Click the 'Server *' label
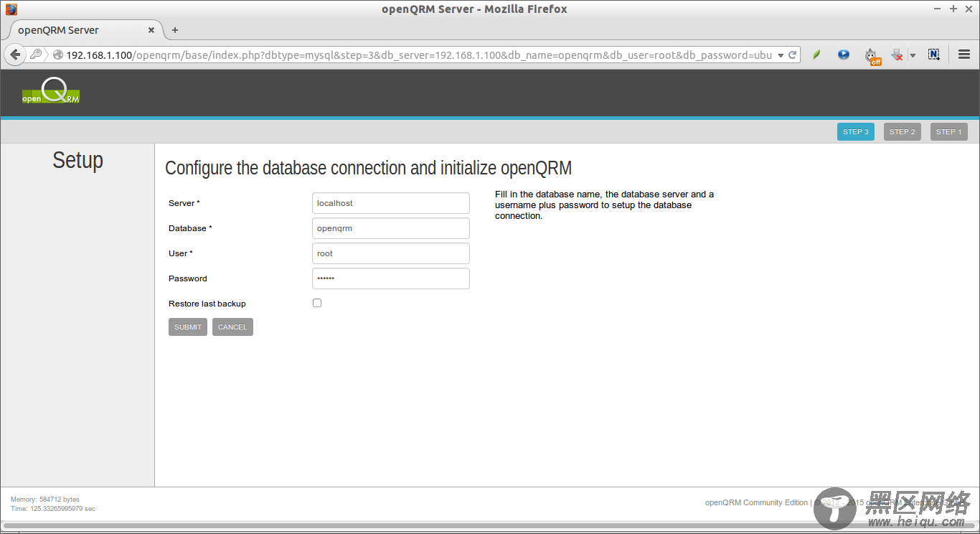 pos(184,203)
